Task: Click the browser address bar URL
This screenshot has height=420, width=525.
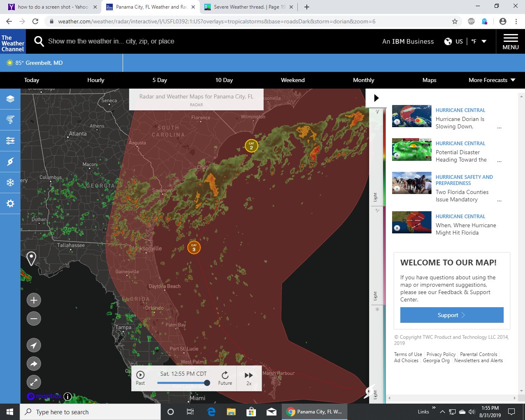Action: tap(217, 21)
